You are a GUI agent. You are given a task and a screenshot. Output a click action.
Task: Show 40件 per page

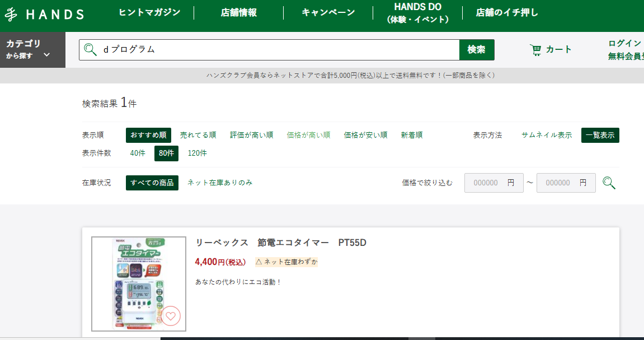tap(138, 153)
